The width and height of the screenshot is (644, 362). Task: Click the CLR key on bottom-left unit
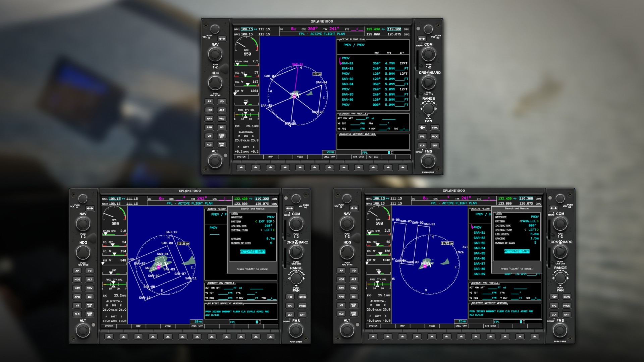pyautogui.click(x=290, y=315)
